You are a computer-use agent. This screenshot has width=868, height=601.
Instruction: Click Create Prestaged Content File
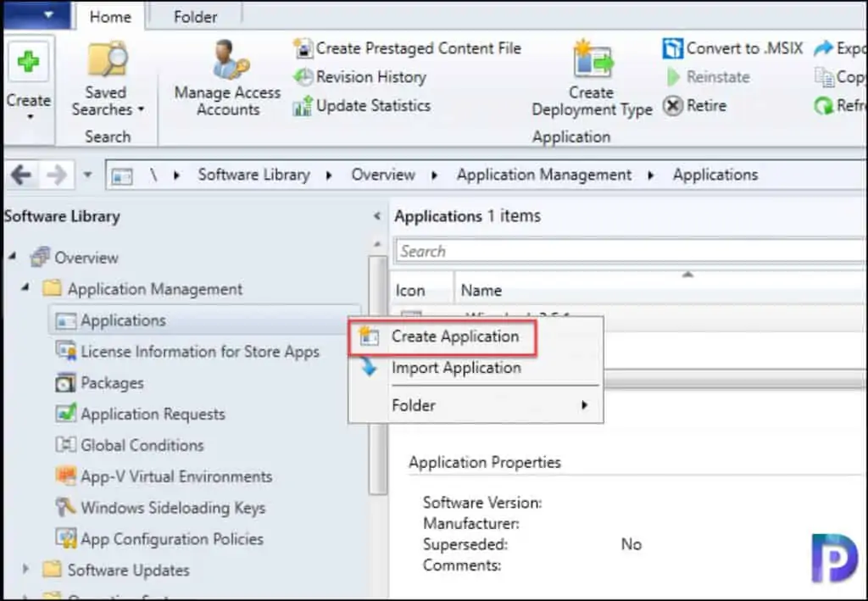pyautogui.click(x=408, y=48)
